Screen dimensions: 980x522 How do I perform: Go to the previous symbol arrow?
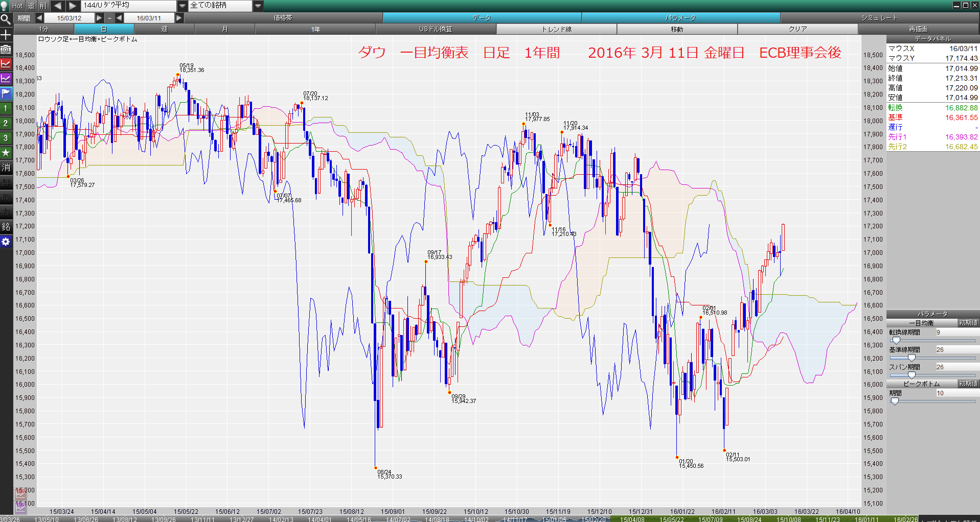pos(57,6)
